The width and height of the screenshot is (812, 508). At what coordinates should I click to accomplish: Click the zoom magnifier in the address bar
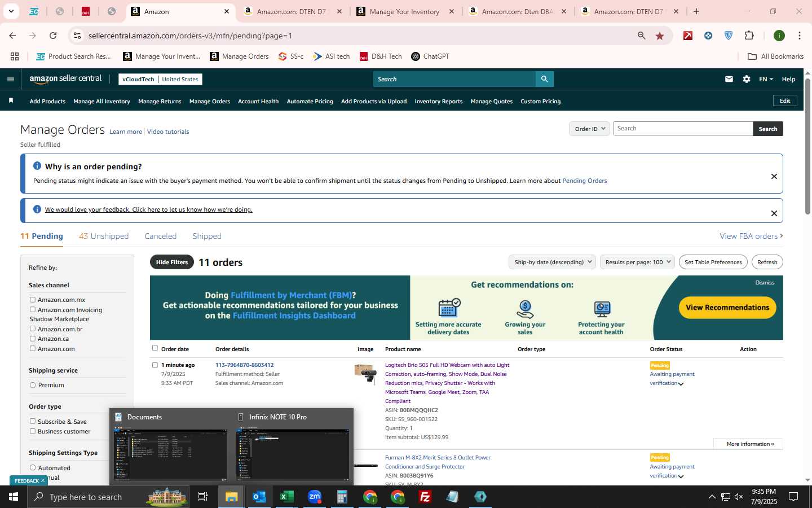coord(642,36)
